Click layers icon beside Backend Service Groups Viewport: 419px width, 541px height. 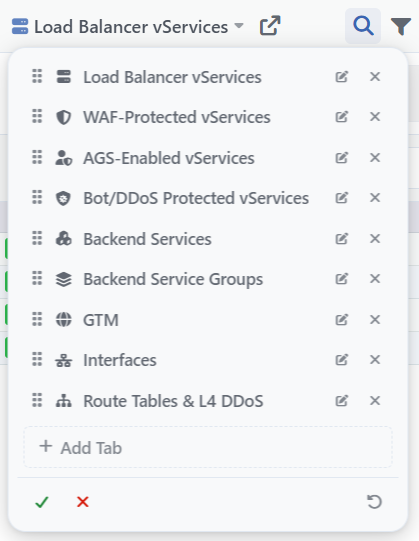click(x=64, y=279)
